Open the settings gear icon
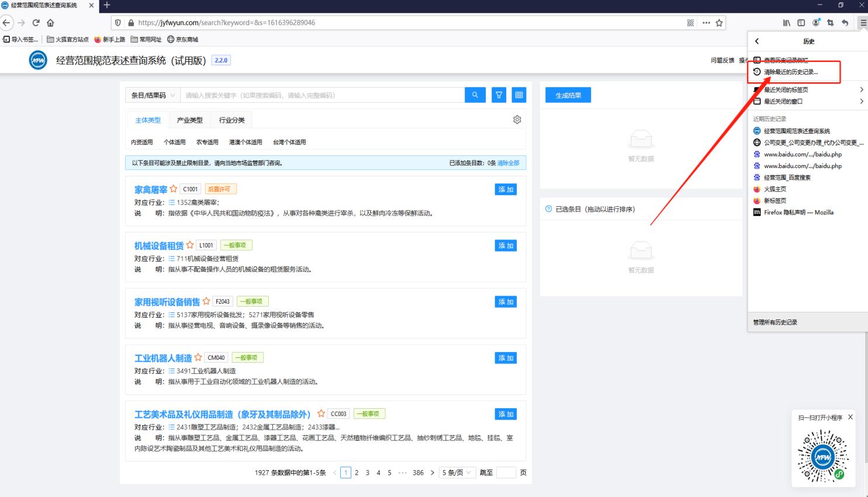Viewport: 868px width, 497px height. click(x=517, y=120)
